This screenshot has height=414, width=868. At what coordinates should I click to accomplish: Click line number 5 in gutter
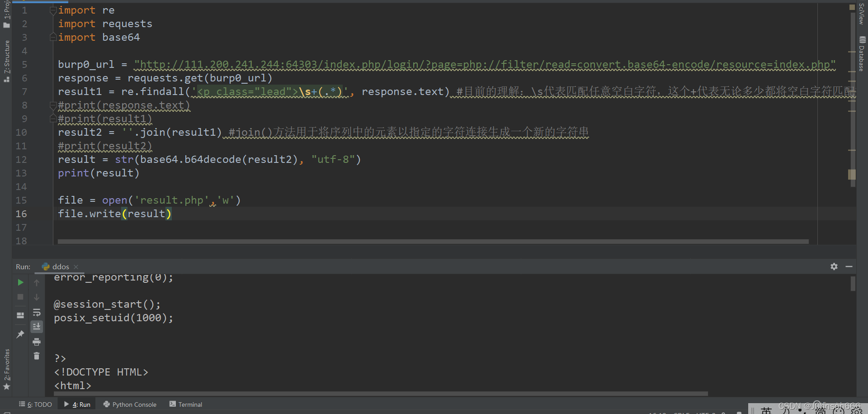(24, 65)
